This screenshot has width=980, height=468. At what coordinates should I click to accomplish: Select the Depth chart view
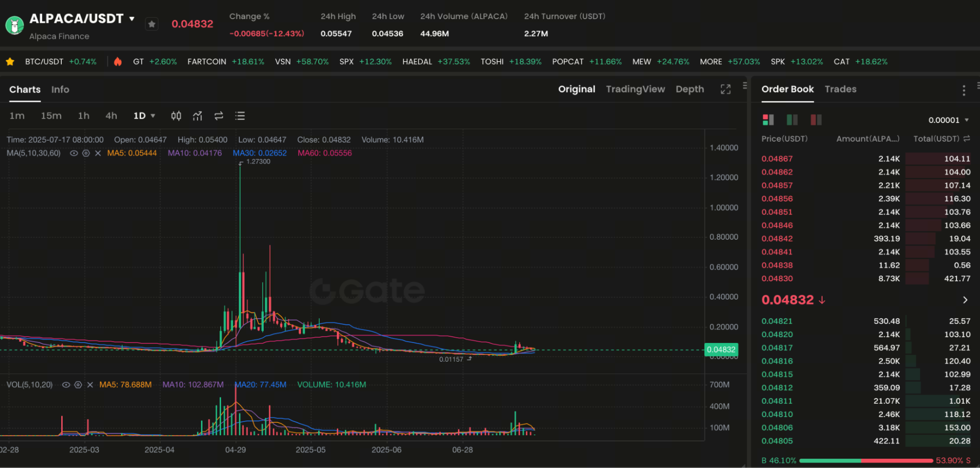[690, 89]
